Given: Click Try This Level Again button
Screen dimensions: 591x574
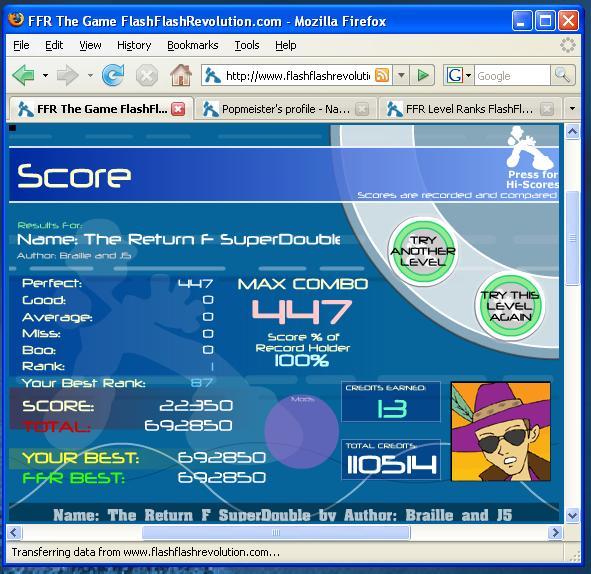Looking at the screenshot, I should pyautogui.click(x=510, y=306).
